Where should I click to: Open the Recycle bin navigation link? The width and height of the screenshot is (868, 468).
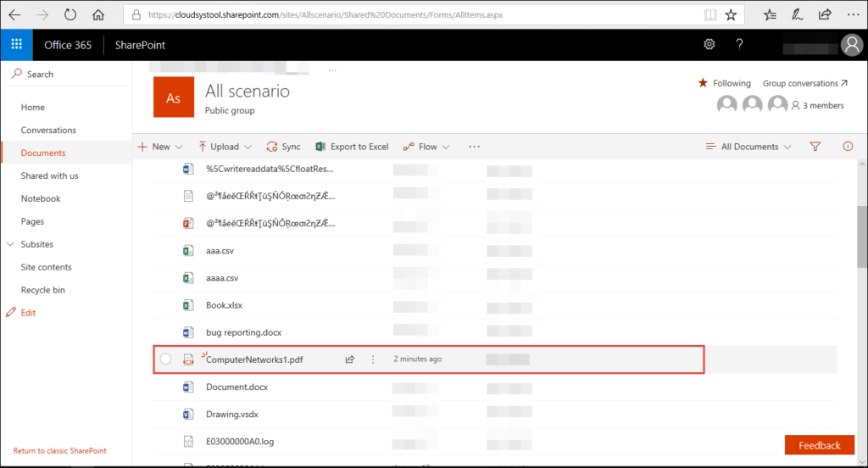(x=42, y=290)
